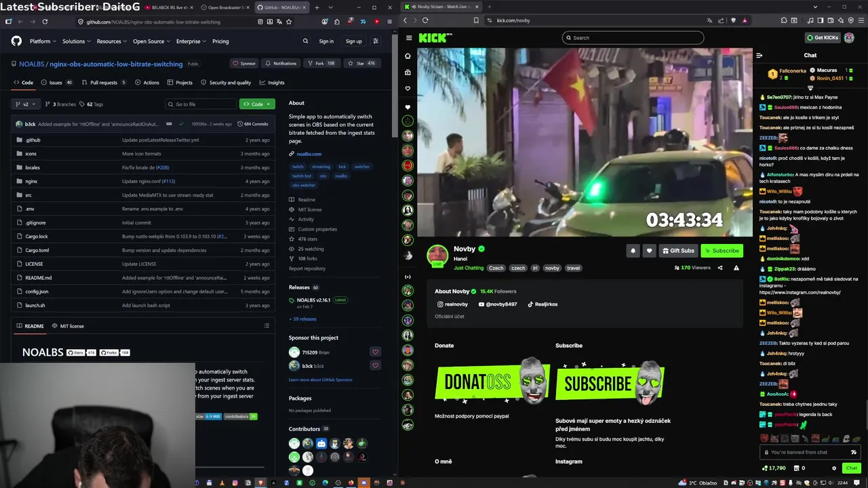
Task: Follow Novby with heart button
Action: (649, 251)
